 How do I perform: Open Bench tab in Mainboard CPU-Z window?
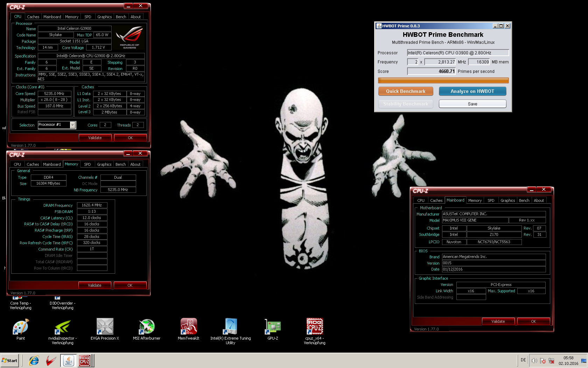(x=524, y=200)
